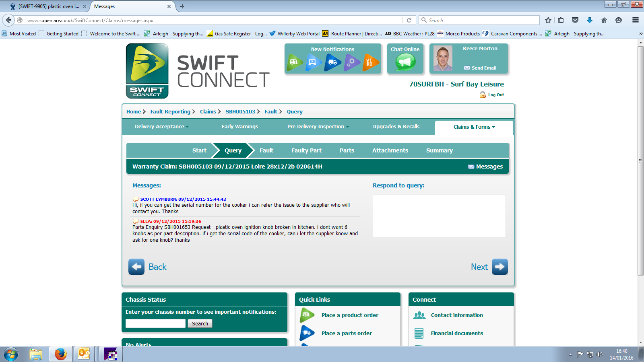Viewport: 644px width, 362px height.
Task: Open the light blue laptop notification icon
Action: point(314,62)
